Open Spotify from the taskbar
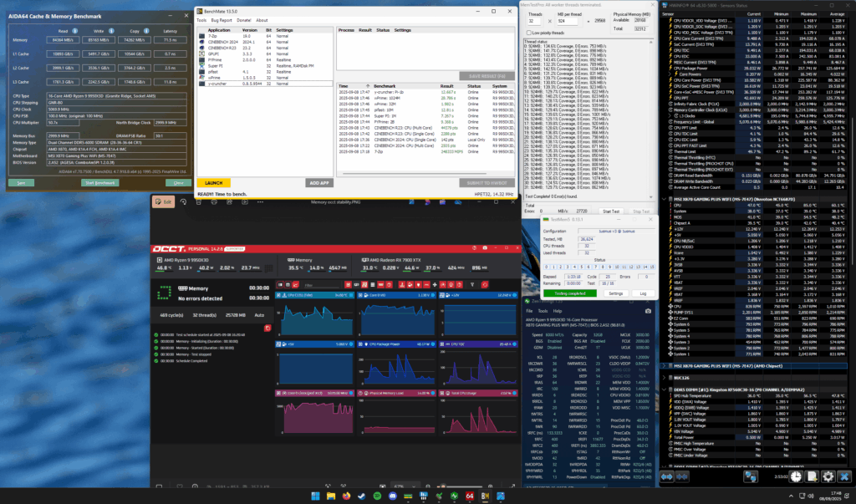856x504 pixels. point(377,496)
